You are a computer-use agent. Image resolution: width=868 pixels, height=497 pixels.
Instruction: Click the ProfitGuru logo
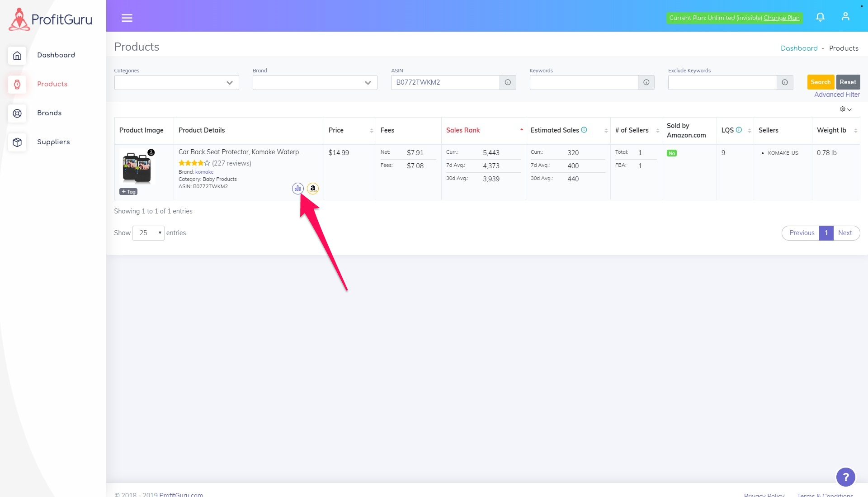tap(51, 19)
